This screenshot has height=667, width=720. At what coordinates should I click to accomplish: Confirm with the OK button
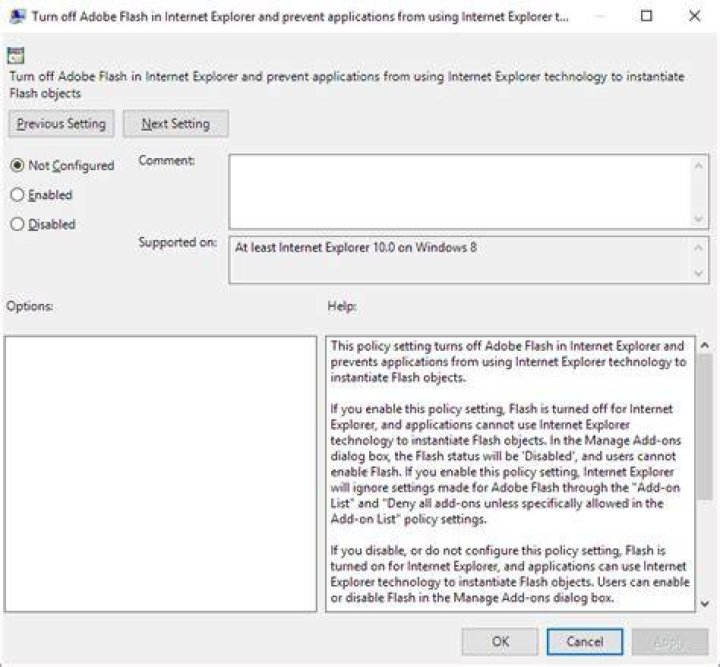(x=500, y=641)
